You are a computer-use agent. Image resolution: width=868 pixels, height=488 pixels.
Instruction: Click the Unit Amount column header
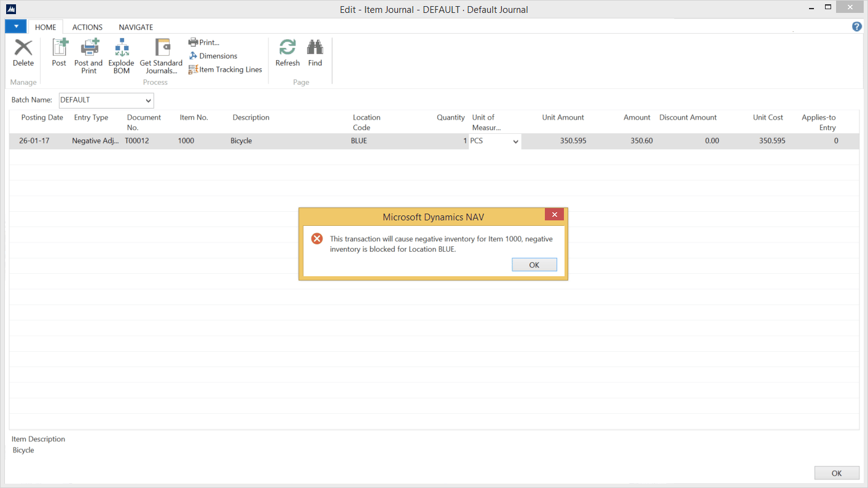coord(563,117)
